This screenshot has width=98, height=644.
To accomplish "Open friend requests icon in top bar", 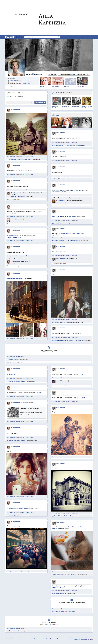I will tap(17, 37).
